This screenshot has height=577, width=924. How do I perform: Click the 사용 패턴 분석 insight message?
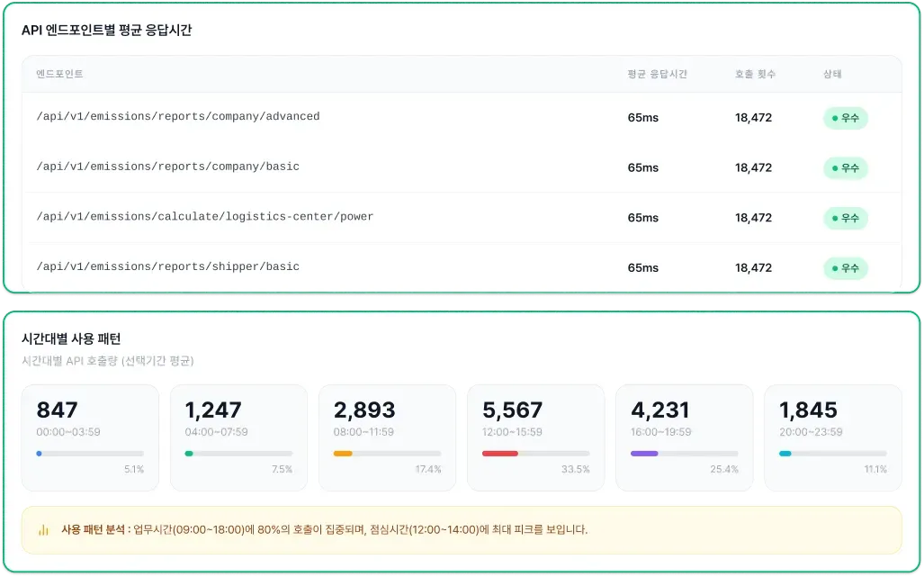click(462, 530)
